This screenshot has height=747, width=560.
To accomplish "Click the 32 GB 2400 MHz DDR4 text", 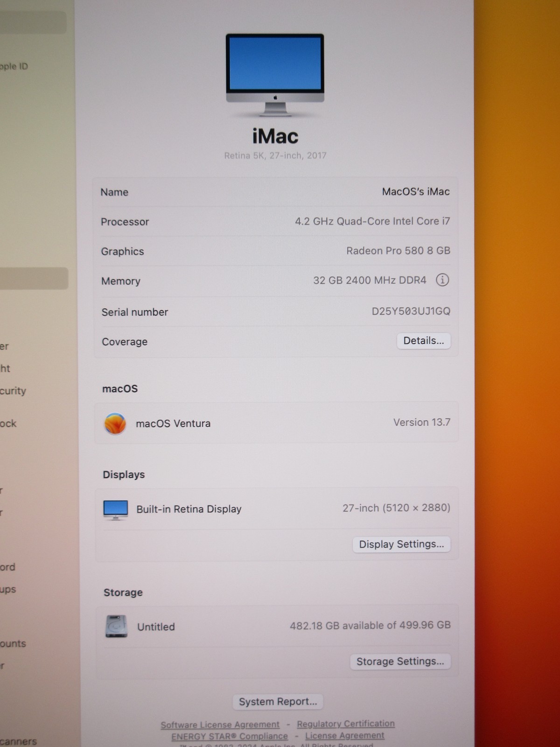I will click(x=370, y=281).
